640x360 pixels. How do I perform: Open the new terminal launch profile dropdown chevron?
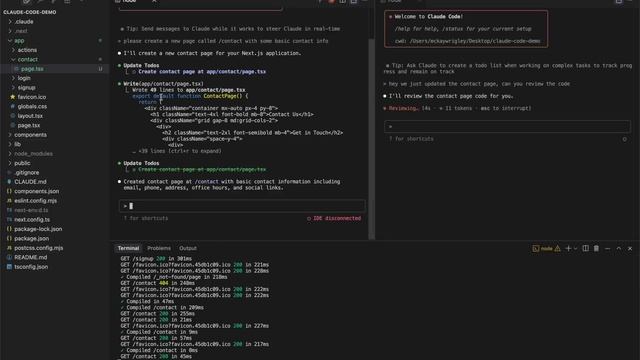(576, 248)
